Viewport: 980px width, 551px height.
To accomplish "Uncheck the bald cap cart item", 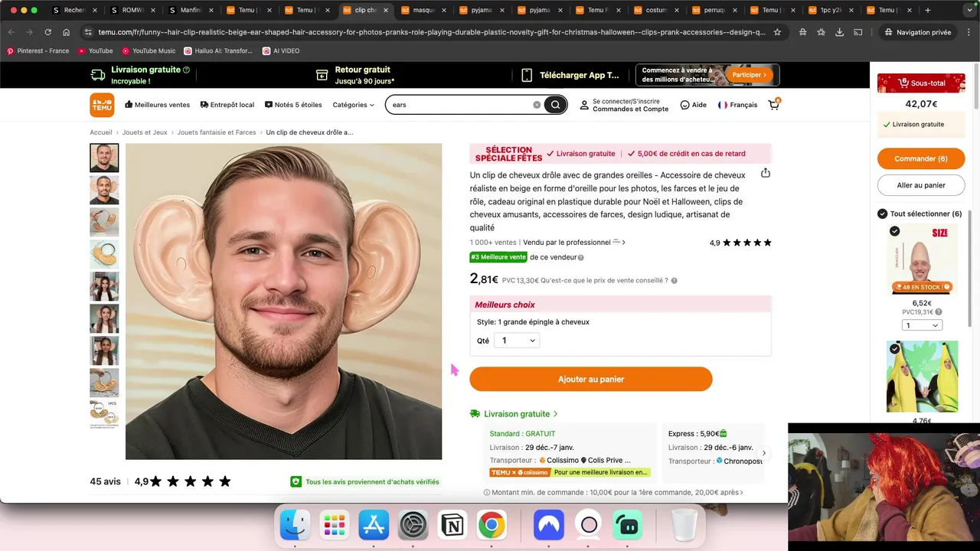I will click(x=894, y=231).
